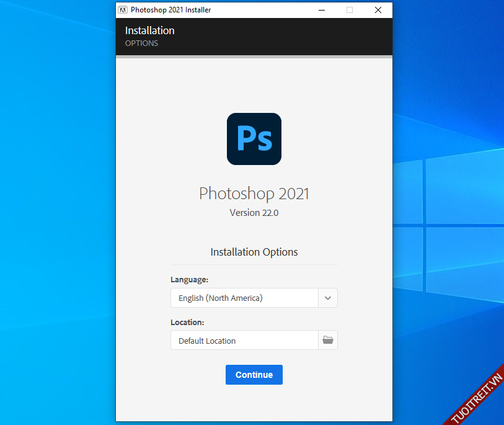Click the Photoshop 2021 Installer title text
Viewport: 504px width, 425px height.
pos(170,10)
